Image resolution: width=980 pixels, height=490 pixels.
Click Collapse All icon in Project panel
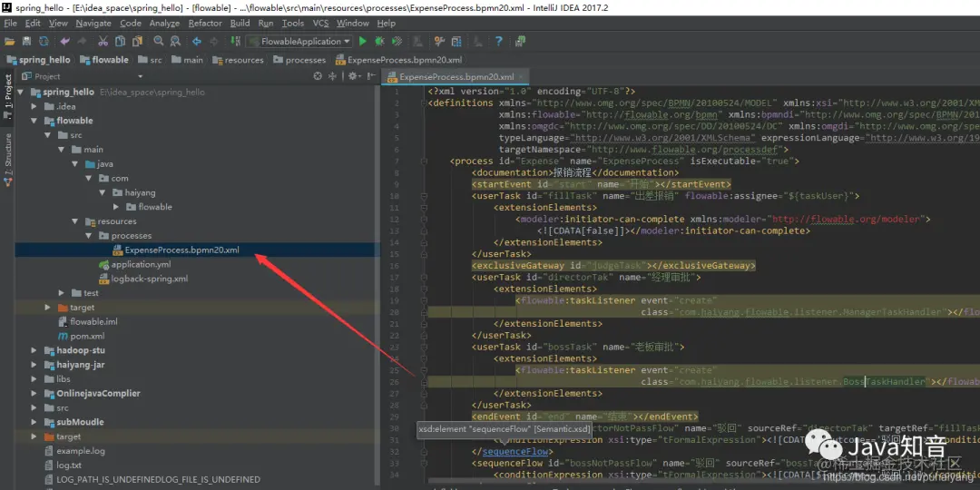click(332, 76)
